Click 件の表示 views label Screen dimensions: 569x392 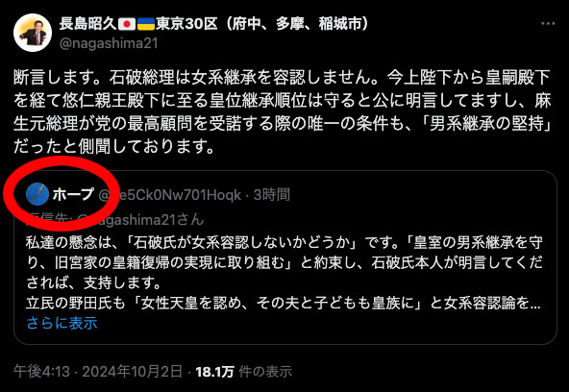click(x=265, y=371)
